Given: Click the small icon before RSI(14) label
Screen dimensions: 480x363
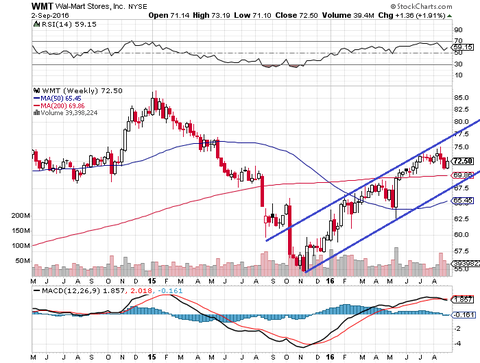Looking at the screenshot, I should point(36,24).
